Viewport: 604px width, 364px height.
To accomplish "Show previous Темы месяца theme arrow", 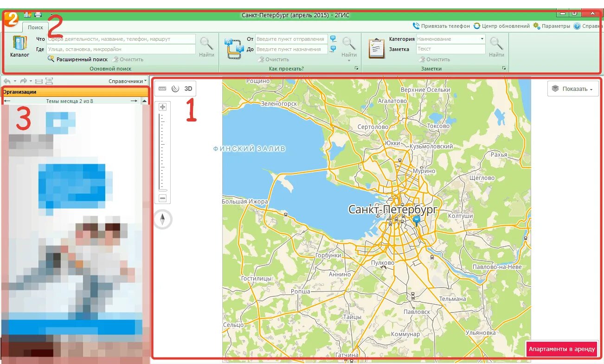I will click(x=7, y=101).
